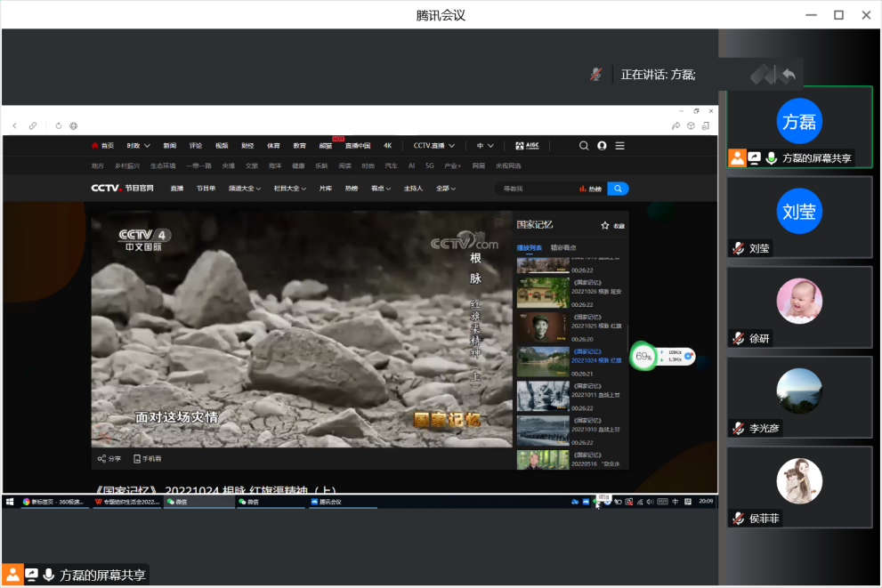882x588 pixels.
Task: Toggle 李光彦's muted microphone icon
Action: point(739,428)
